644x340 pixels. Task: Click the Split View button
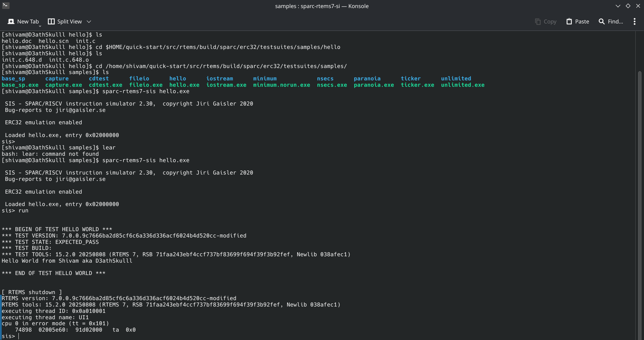pos(65,21)
